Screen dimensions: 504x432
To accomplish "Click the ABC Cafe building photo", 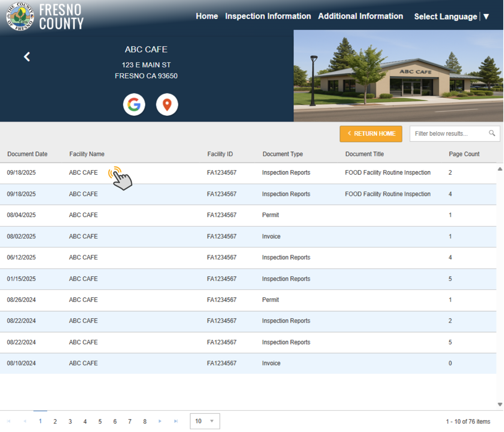I will click(x=398, y=76).
